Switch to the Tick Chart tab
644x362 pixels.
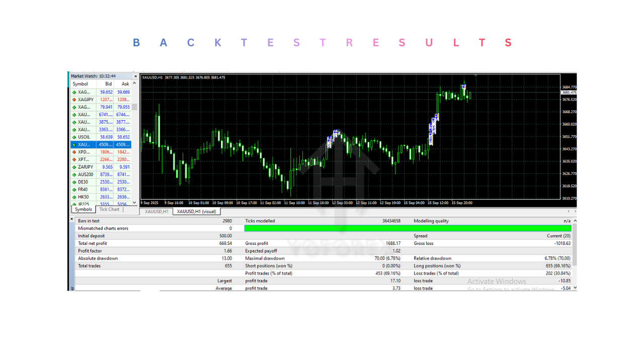click(109, 209)
